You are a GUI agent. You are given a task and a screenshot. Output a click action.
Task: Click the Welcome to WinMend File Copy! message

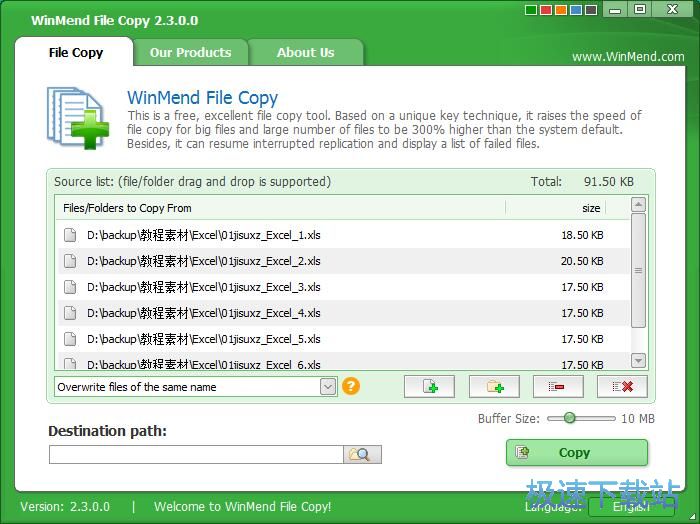click(242, 507)
